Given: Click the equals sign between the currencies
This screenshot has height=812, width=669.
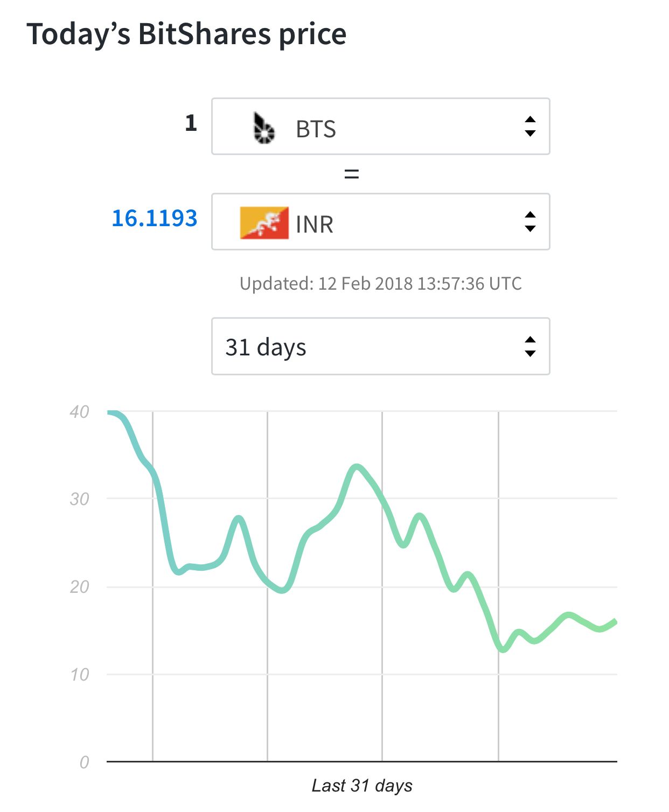Looking at the screenshot, I should click(351, 174).
